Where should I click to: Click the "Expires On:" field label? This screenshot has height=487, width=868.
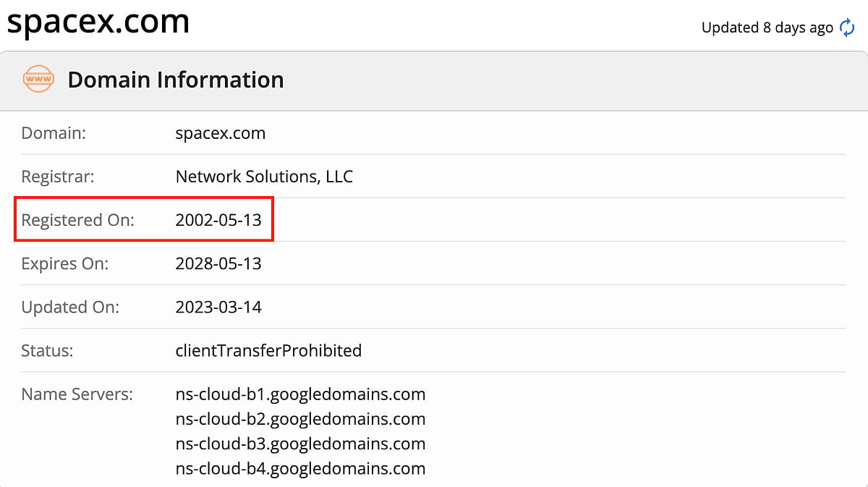coord(64,263)
